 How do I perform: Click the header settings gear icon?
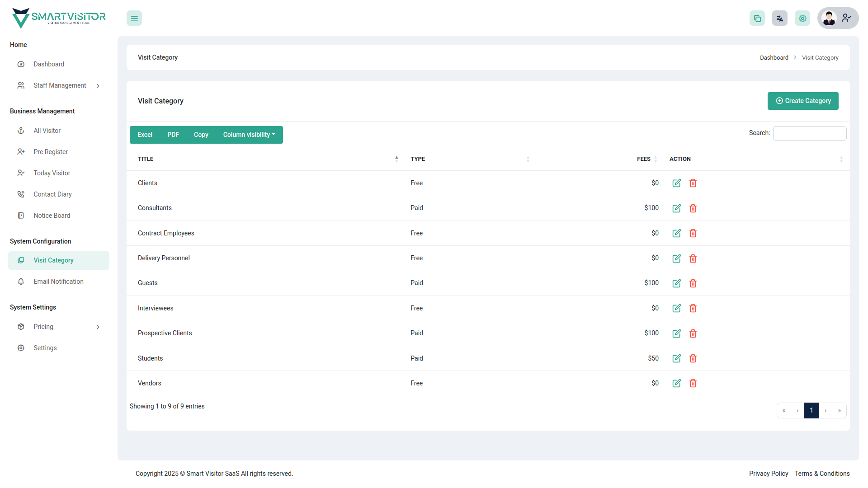(x=802, y=18)
